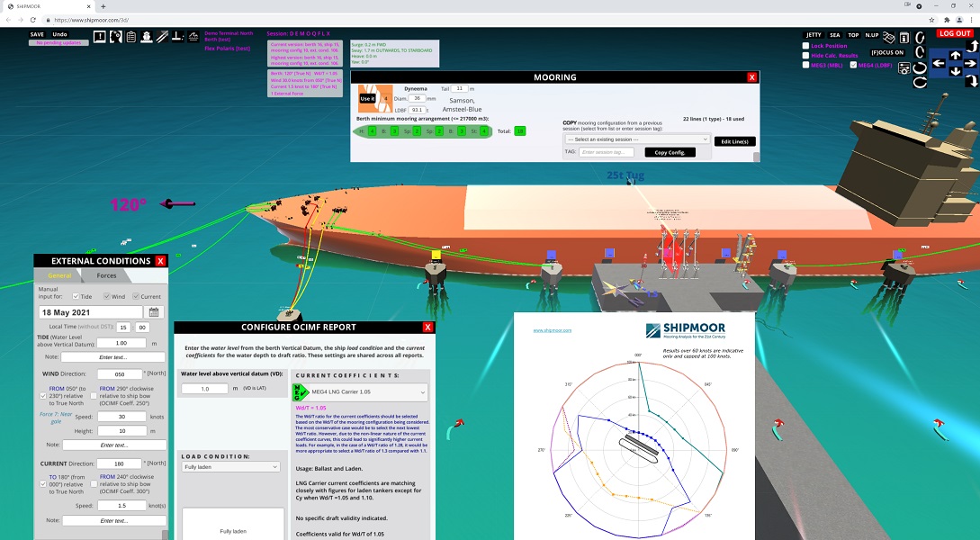The width and height of the screenshot is (980, 540).
Task: Enable MEG3 (MBL) checkbox
Action: point(805,65)
